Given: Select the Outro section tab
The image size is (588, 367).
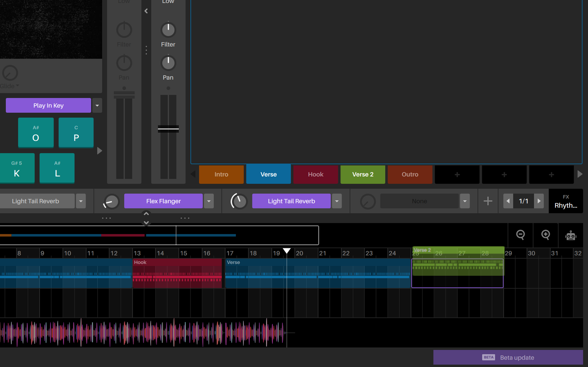Looking at the screenshot, I should [410, 174].
